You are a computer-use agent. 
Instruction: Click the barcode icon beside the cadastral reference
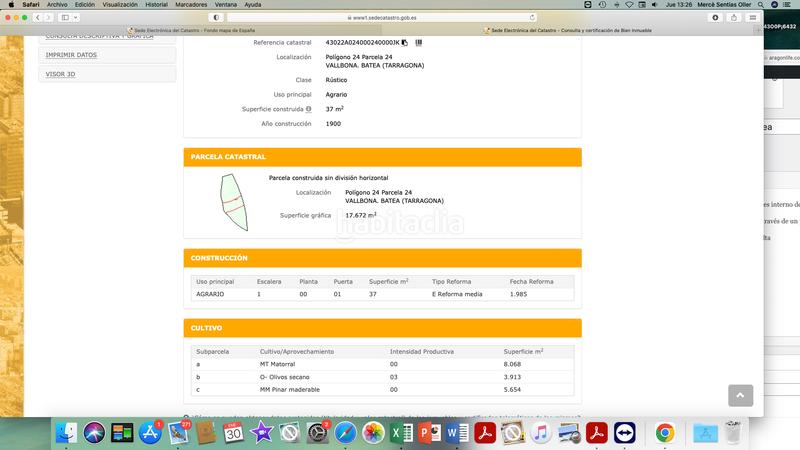pyautogui.click(x=417, y=43)
